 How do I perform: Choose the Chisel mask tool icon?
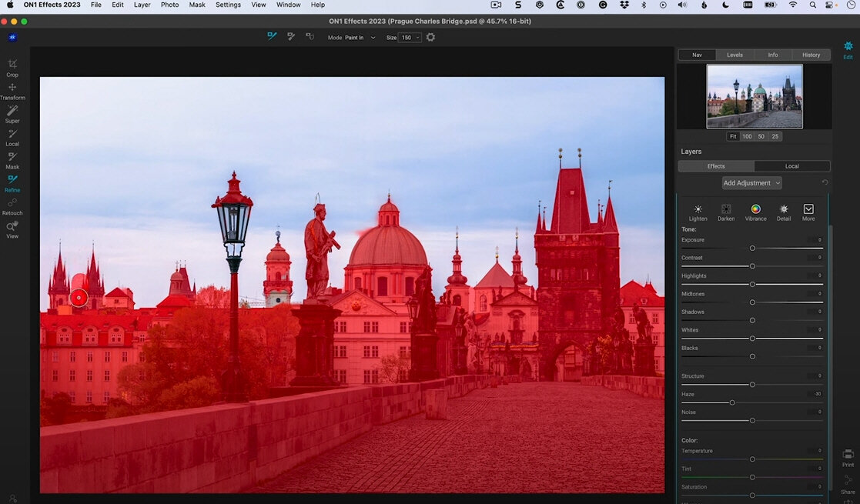tap(291, 37)
